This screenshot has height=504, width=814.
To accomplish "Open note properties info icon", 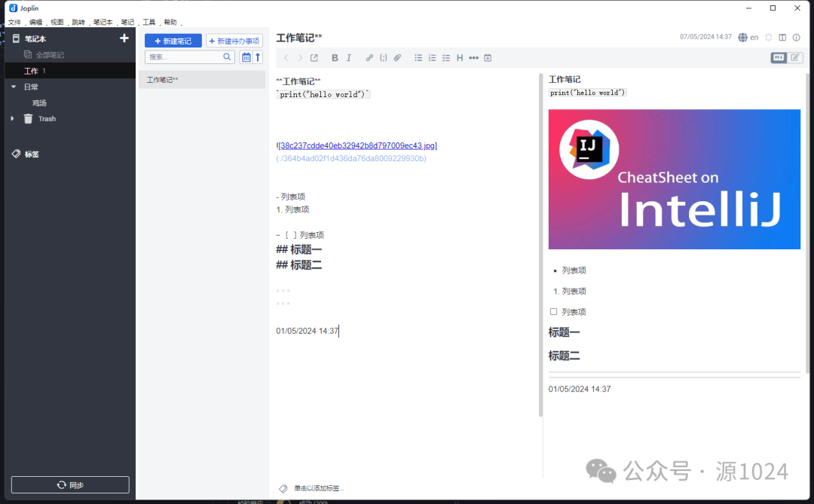I will pos(797,38).
